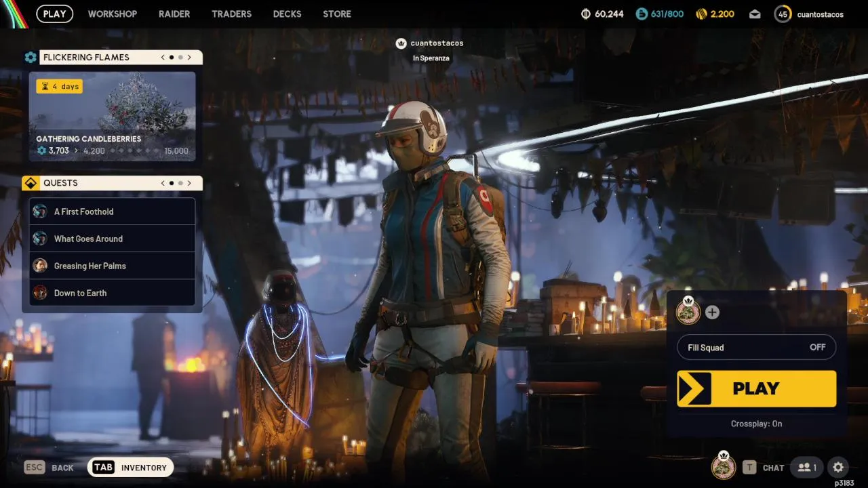Click the What Goes Around quest giver portrait

point(40,239)
